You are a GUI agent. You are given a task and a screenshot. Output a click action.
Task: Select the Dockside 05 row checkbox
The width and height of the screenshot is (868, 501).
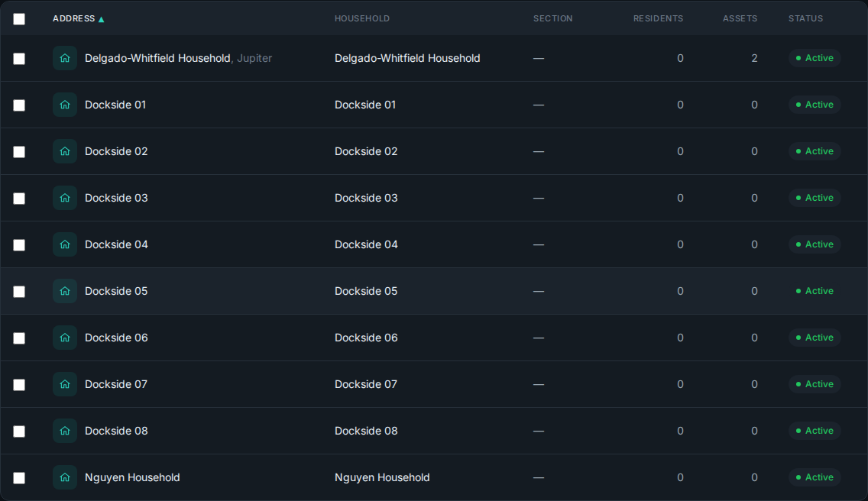(19, 291)
